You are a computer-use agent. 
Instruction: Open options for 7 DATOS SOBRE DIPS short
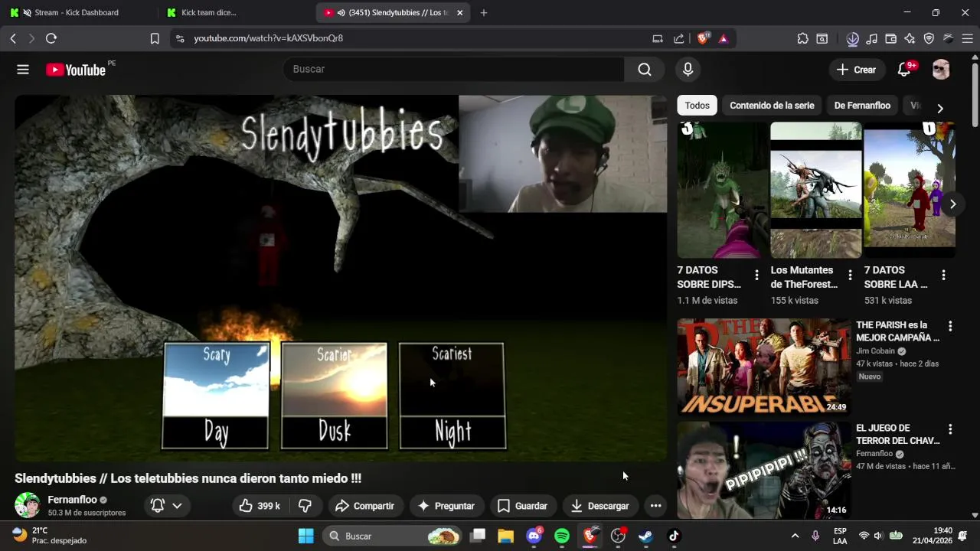pos(756,275)
